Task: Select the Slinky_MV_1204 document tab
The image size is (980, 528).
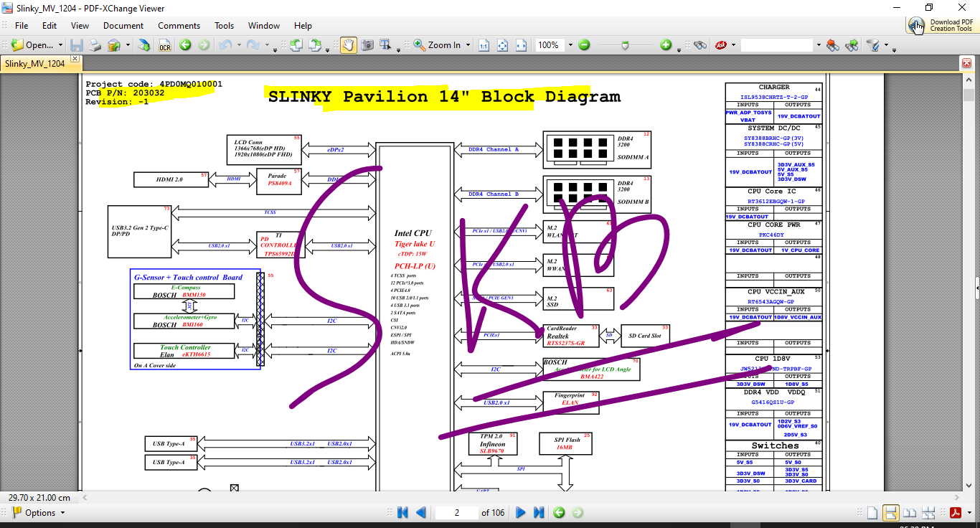Action: click(x=35, y=64)
